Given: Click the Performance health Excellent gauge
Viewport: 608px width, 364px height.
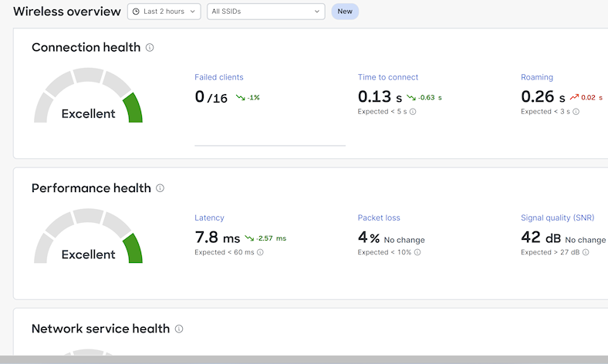Looking at the screenshot, I should (89, 237).
